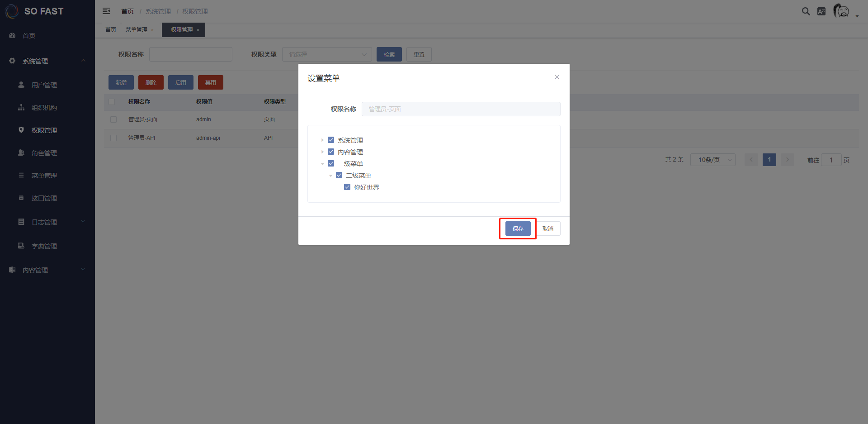Screen dimensions: 868x424
Task: Switch to the 菜单管理 tab
Action: point(137,30)
